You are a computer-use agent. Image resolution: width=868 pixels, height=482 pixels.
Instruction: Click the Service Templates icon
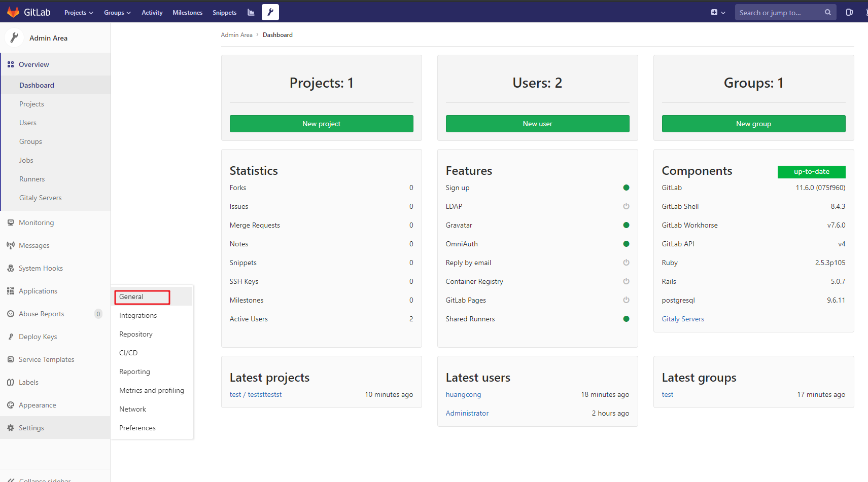pos(11,359)
